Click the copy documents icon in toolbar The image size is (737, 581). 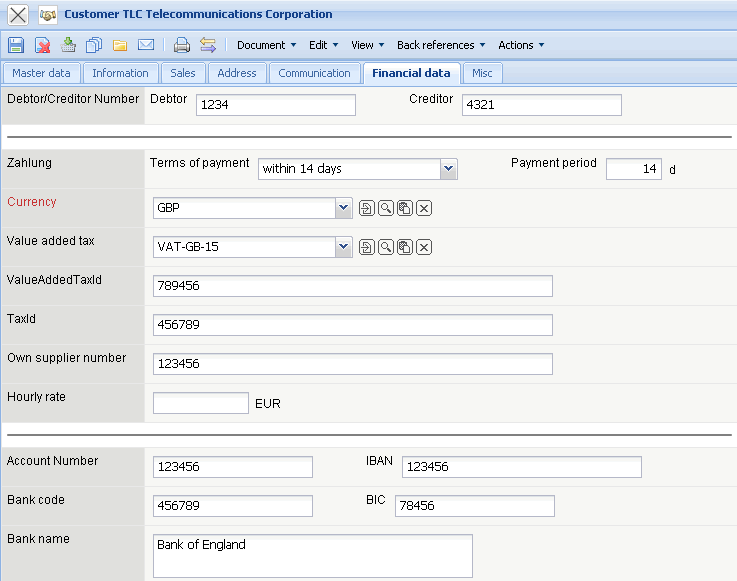coord(94,45)
